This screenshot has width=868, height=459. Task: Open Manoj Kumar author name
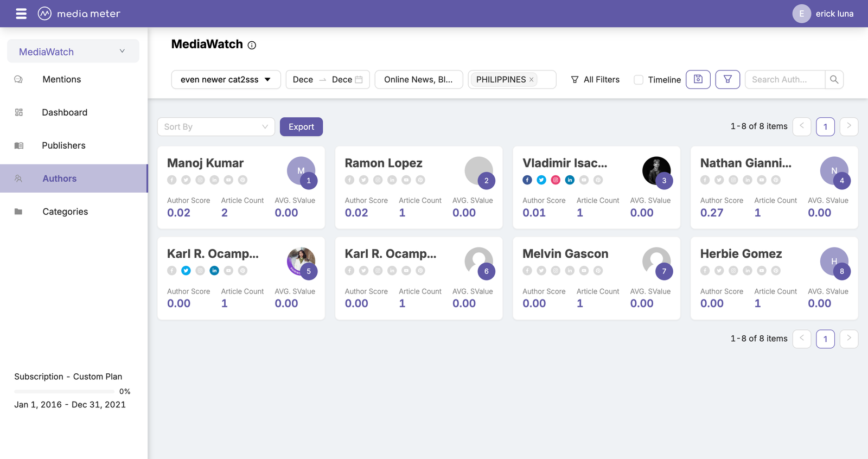pos(205,163)
